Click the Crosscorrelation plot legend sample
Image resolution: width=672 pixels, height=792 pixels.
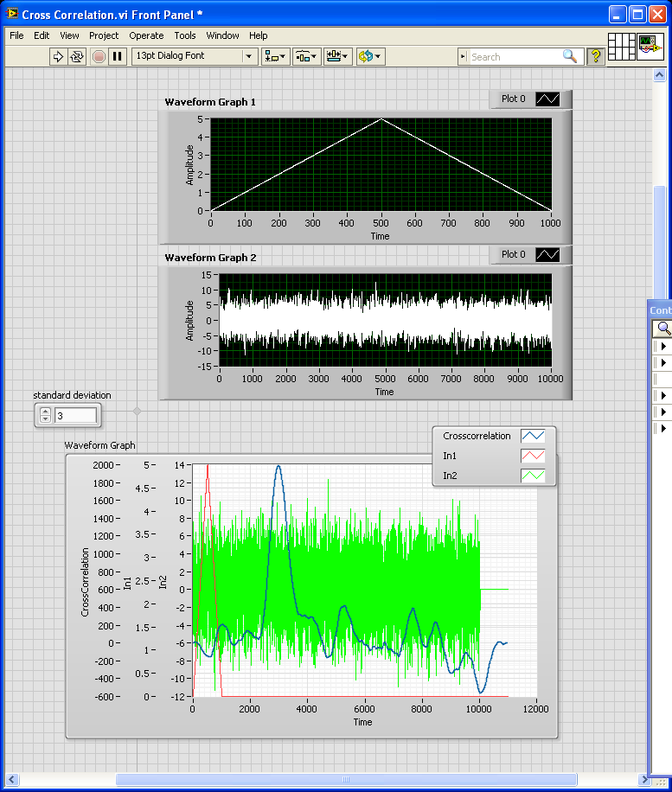coord(534,437)
